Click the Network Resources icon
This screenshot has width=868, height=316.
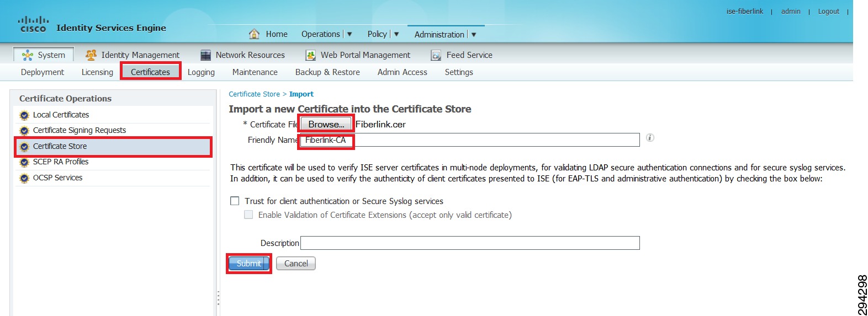pos(205,55)
